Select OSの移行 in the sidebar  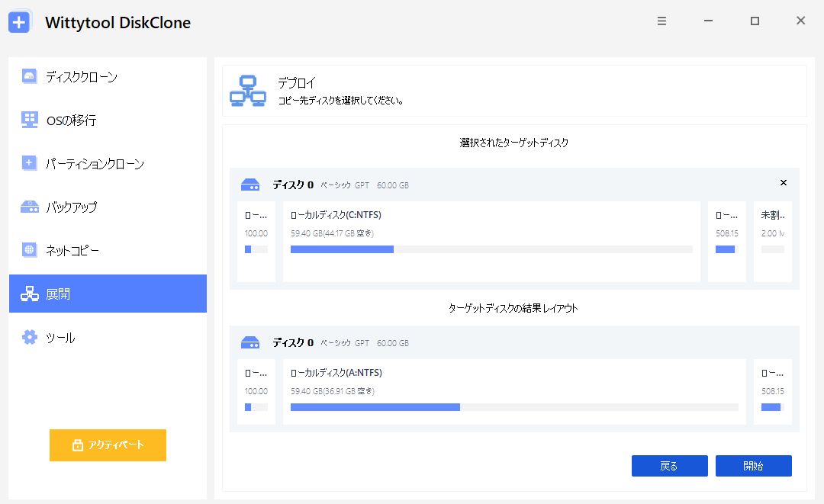coord(108,120)
